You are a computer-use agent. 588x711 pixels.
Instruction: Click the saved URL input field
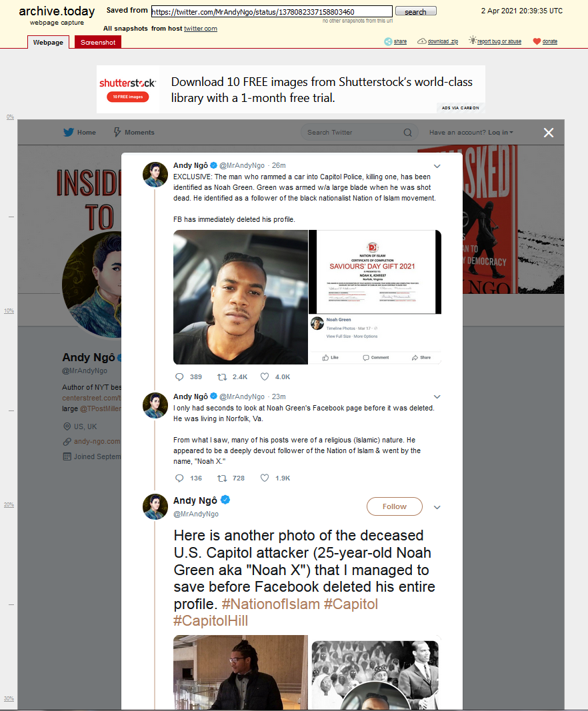(272, 11)
